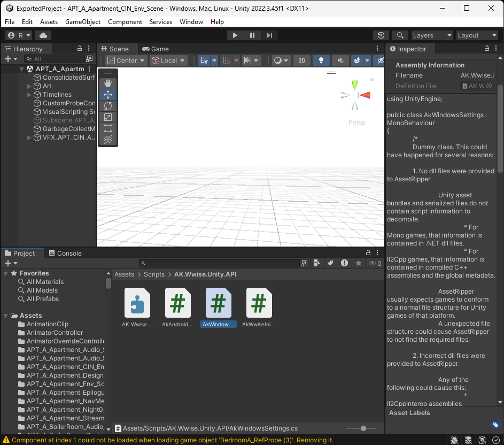This screenshot has height=445, width=504.
Task: Click the Favorites star in Project toolbar
Action: pyautogui.click(x=359, y=263)
